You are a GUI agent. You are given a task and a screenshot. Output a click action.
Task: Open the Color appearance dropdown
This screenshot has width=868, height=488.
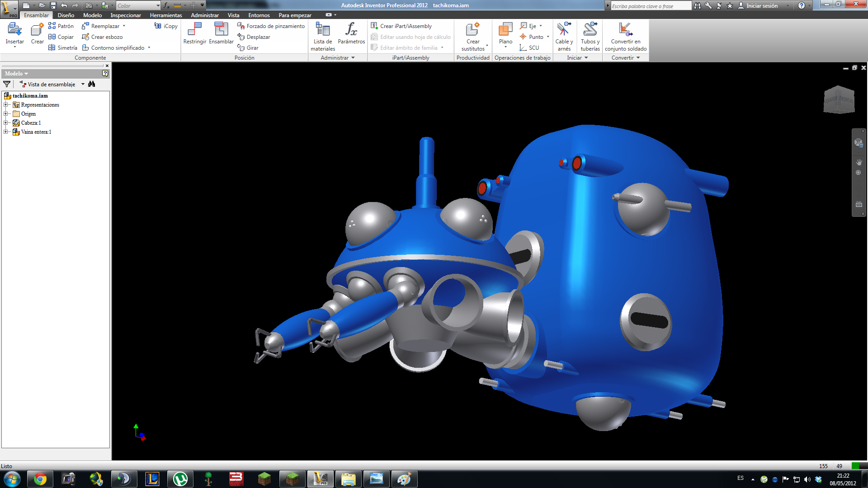coord(158,6)
